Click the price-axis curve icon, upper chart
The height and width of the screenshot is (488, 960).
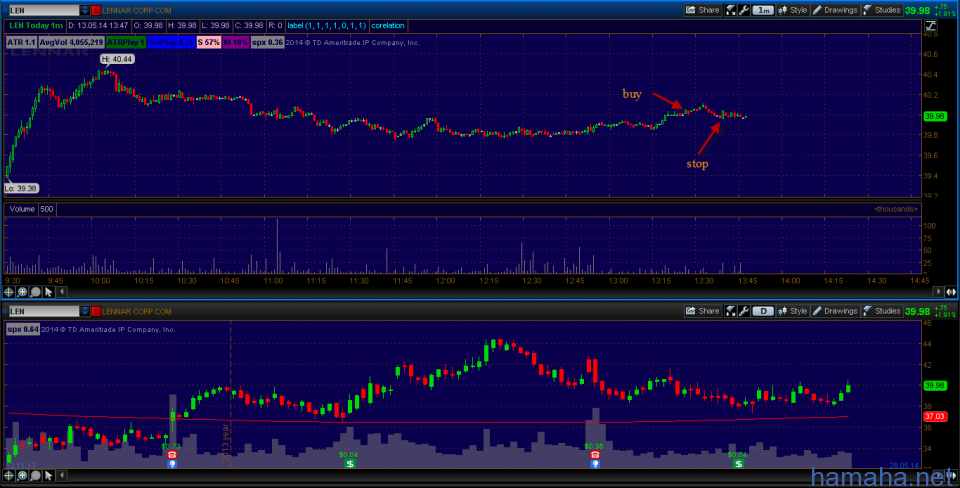[x=931, y=26]
